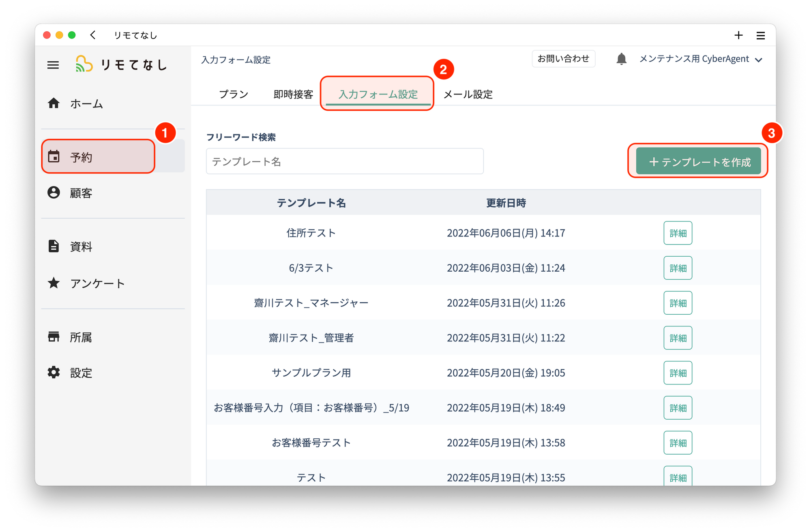Click the リモてなし window title text
811x532 pixels.
click(135, 35)
